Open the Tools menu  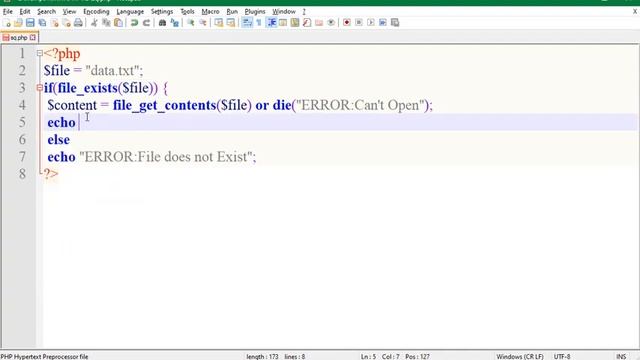click(187, 11)
